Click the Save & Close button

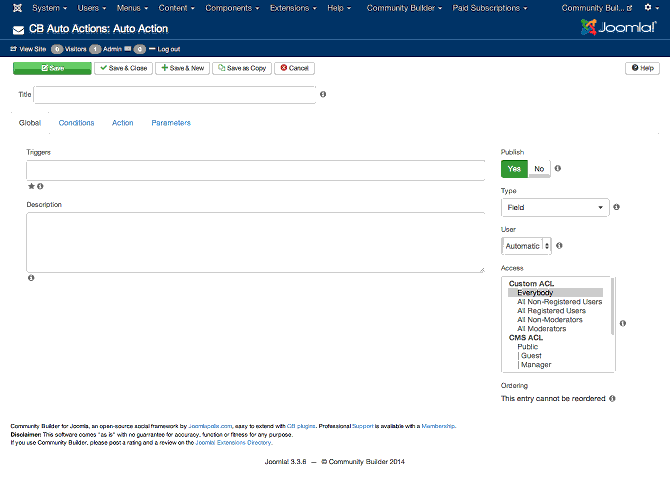coord(123,68)
